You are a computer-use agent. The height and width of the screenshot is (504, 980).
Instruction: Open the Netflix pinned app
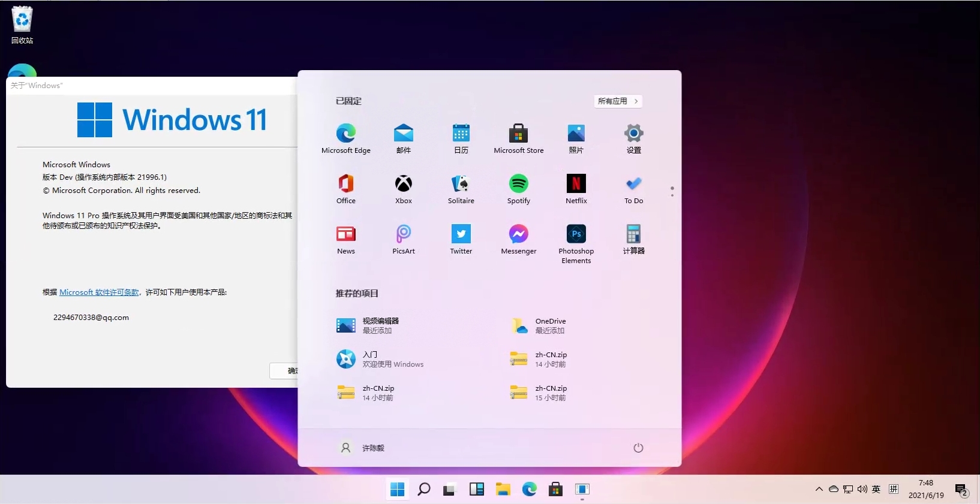(576, 189)
